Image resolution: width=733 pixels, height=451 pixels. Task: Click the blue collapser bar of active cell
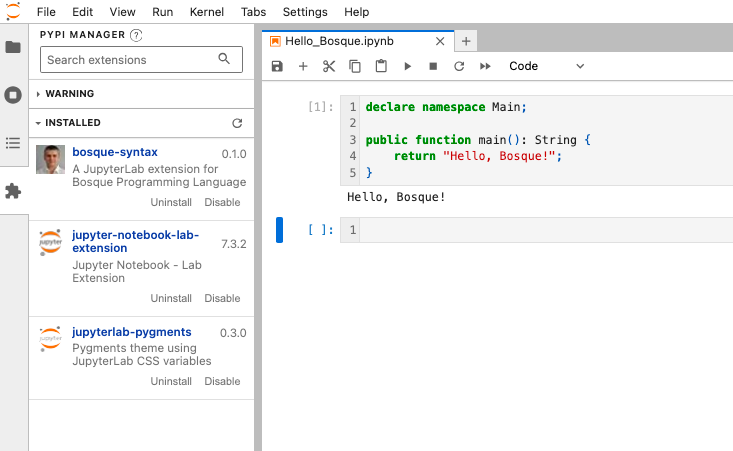[x=280, y=230]
